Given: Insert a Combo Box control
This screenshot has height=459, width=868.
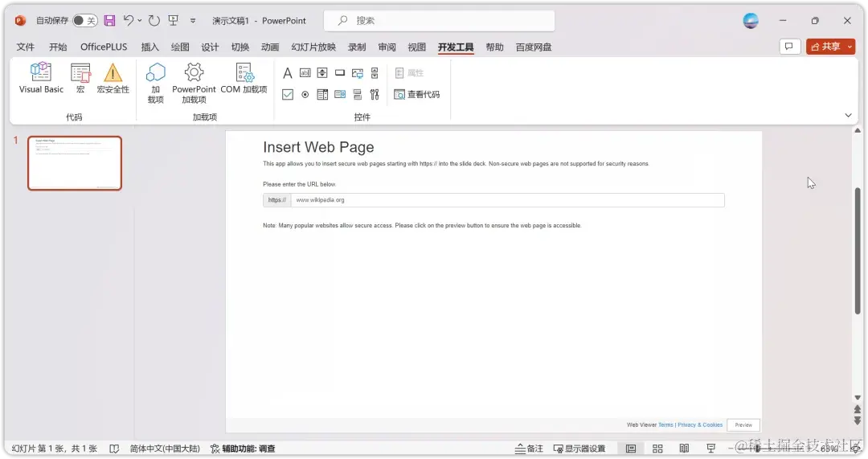Looking at the screenshot, I should (x=340, y=95).
